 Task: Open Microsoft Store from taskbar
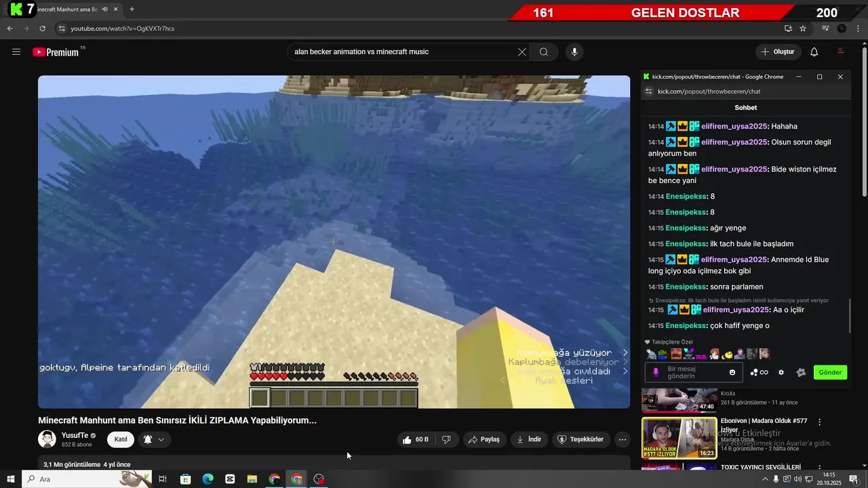(185, 479)
